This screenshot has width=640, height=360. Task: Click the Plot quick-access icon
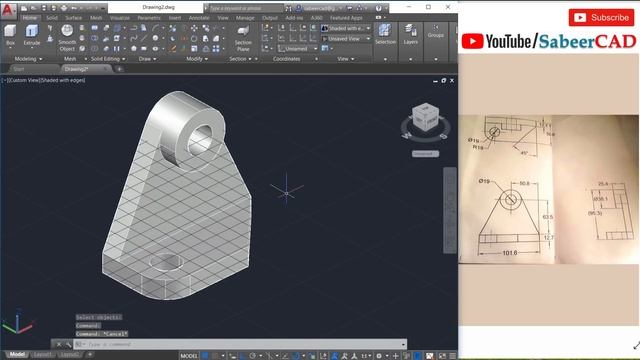[64, 8]
